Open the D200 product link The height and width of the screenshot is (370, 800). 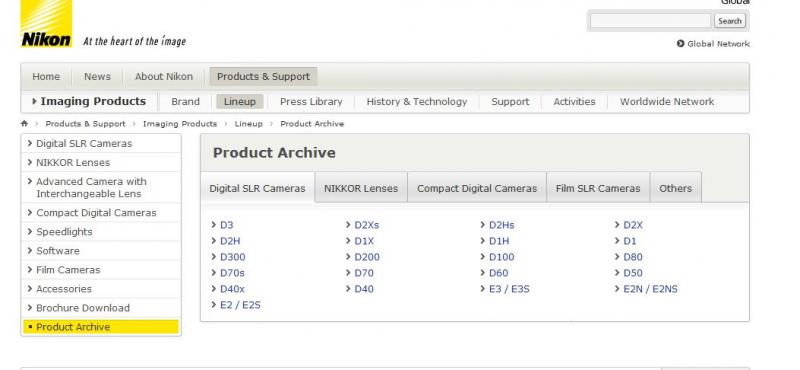click(x=367, y=257)
